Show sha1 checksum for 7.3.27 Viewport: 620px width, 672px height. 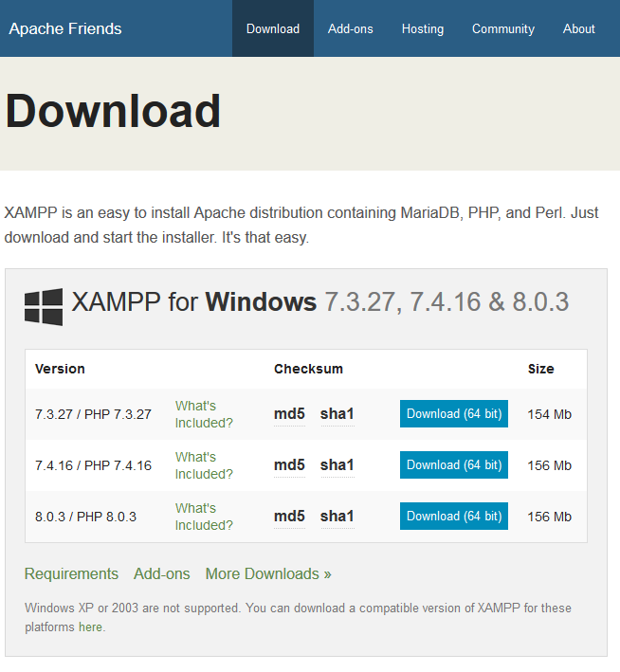(x=337, y=414)
